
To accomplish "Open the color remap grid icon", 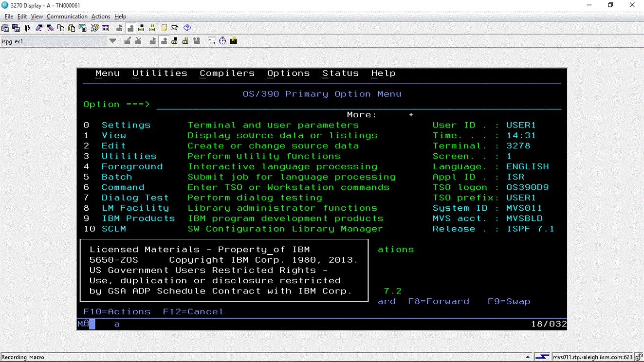I will [x=105, y=28].
